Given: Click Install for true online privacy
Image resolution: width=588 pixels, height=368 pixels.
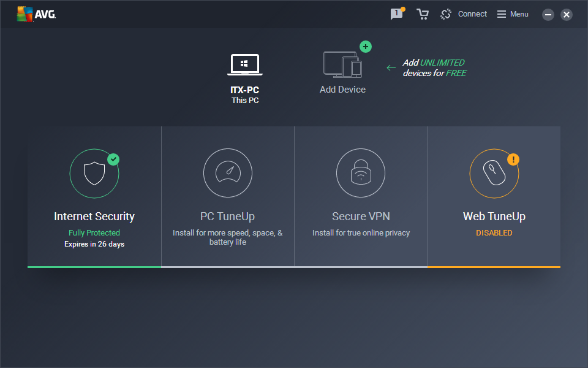Looking at the screenshot, I should pyautogui.click(x=361, y=233).
